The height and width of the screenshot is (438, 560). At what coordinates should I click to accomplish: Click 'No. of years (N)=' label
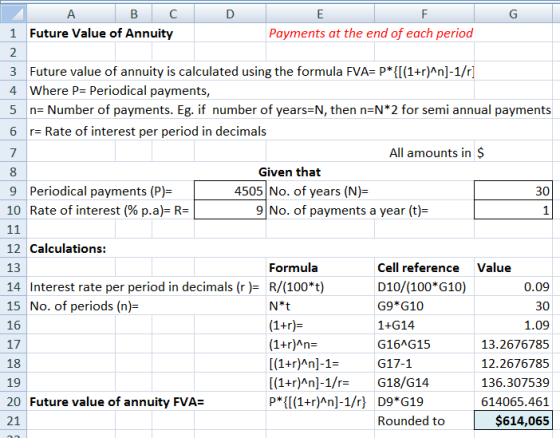[x=319, y=191]
